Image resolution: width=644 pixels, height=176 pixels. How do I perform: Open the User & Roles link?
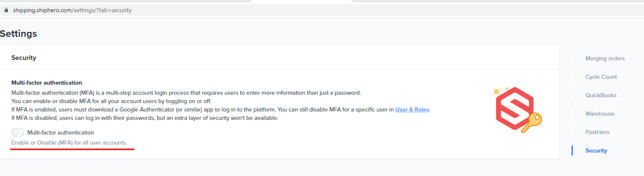click(412, 110)
